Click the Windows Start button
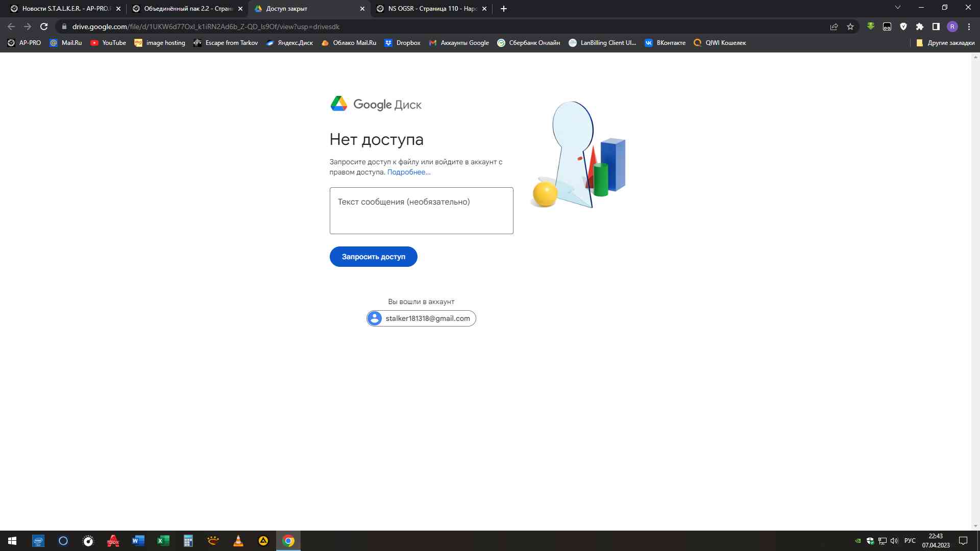980x551 pixels. pyautogui.click(x=11, y=541)
